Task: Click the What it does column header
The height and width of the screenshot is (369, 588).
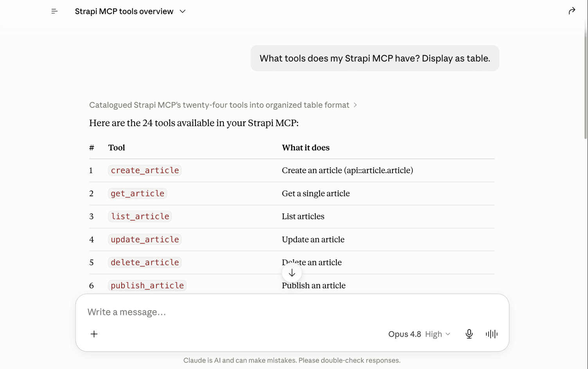Action: click(306, 148)
